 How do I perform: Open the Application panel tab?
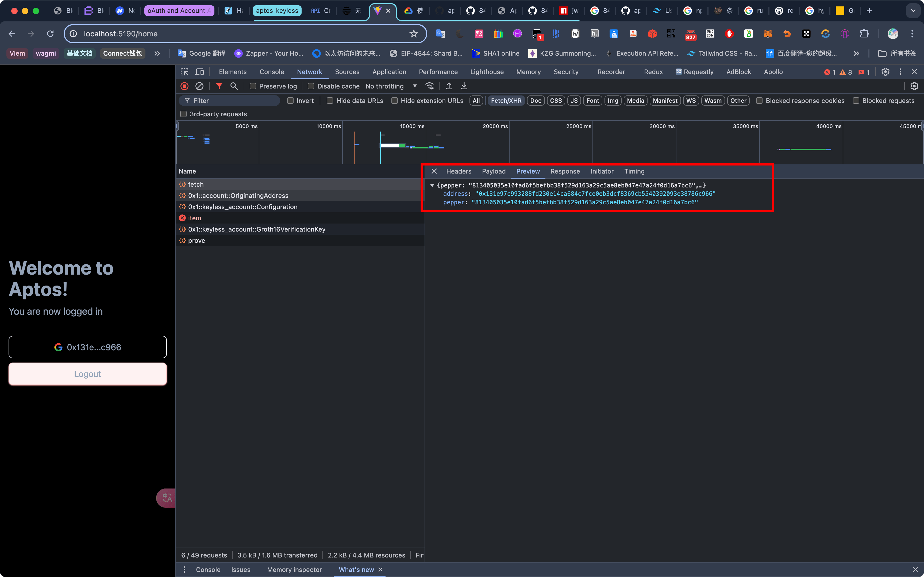coord(389,72)
